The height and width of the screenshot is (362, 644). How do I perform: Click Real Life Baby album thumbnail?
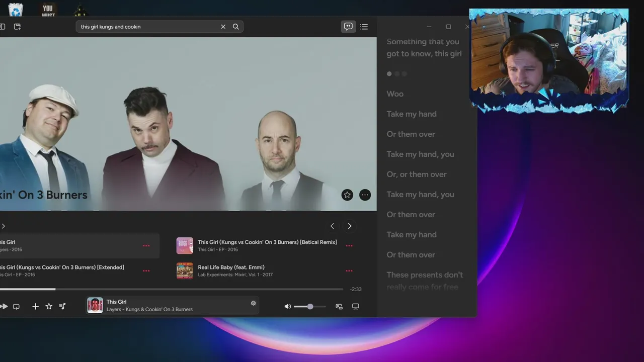(x=185, y=271)
